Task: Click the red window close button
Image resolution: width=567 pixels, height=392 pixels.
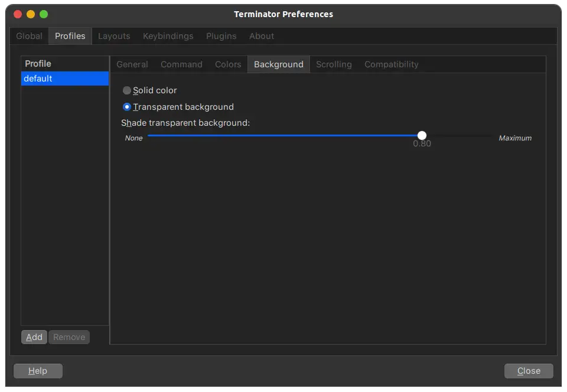Action: (18, 14)
